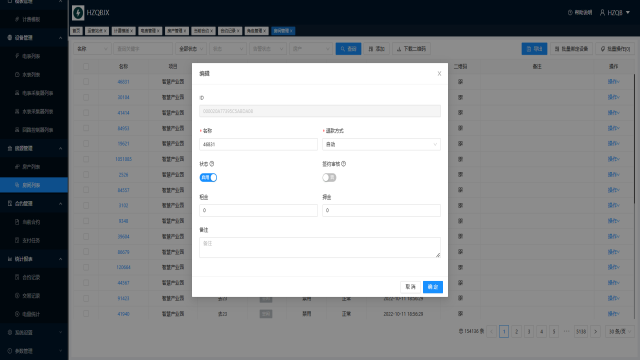Click the highlighted 房间列表 sidebar icon

(17, 185)
